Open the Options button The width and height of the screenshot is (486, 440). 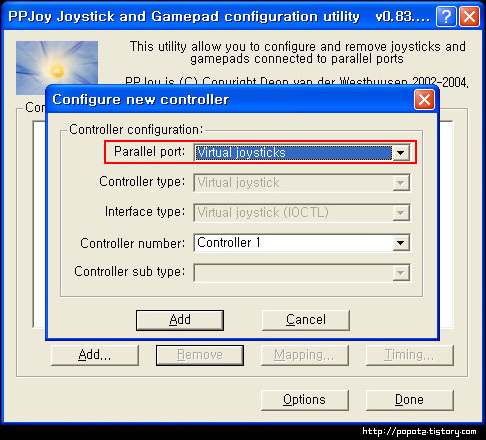(x=305, y=400)
